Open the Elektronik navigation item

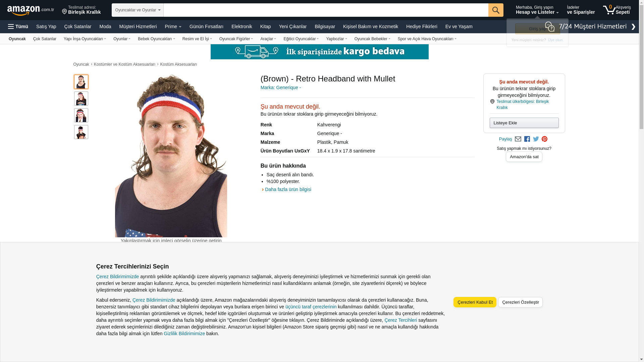(x=241, y=26)
